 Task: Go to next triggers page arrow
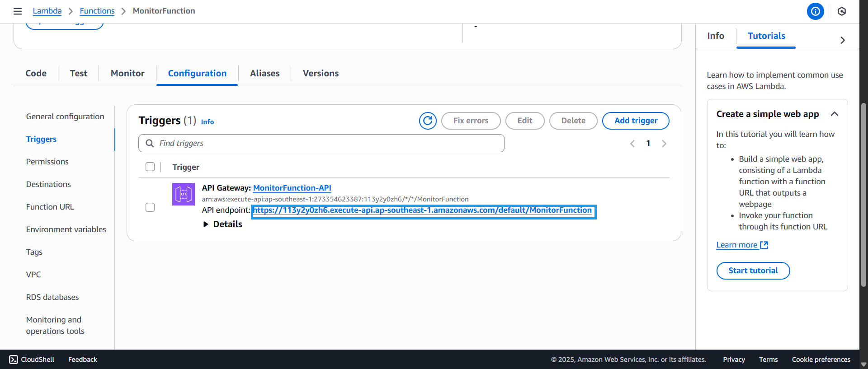click(x=664, y=144)
